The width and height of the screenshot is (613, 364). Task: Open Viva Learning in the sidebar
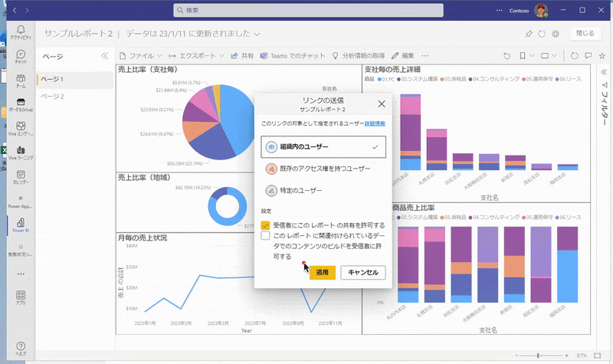coord(21,152)
